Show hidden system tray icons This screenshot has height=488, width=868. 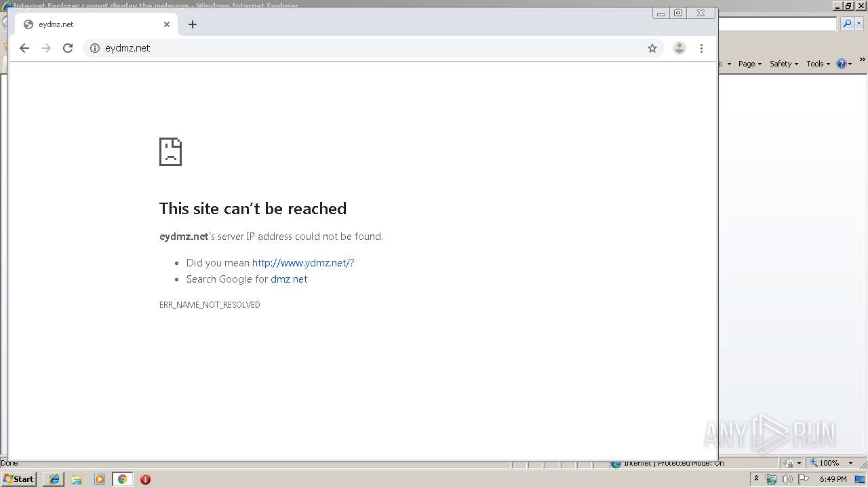(756, 479)
